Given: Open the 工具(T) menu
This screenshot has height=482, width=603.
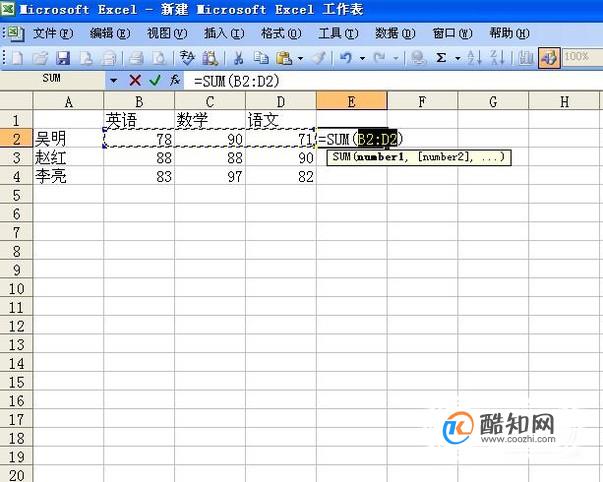Looking at the screenshot, I should (338, 33).
